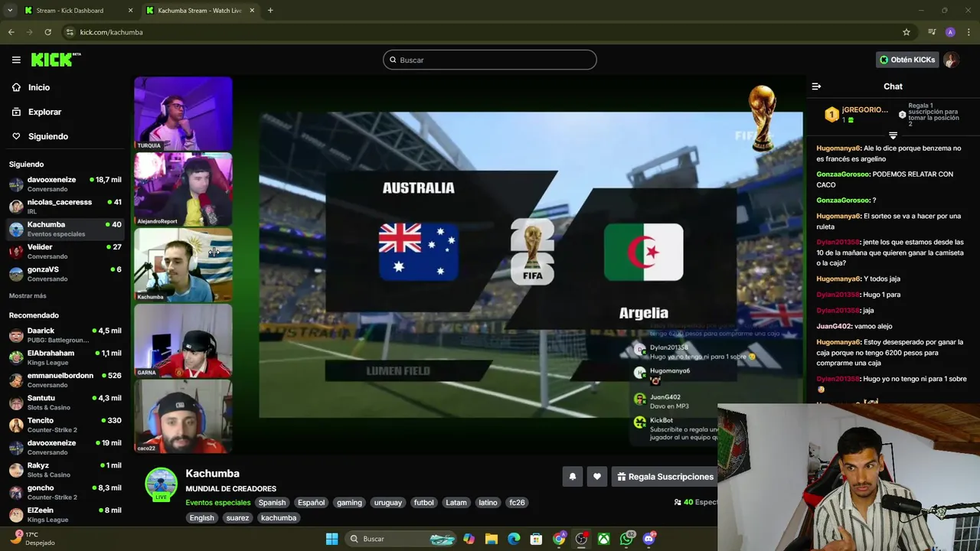Screen dimensions: 980x551
Task: Open gonzaVS followed channel
Action: coord(65,274)
